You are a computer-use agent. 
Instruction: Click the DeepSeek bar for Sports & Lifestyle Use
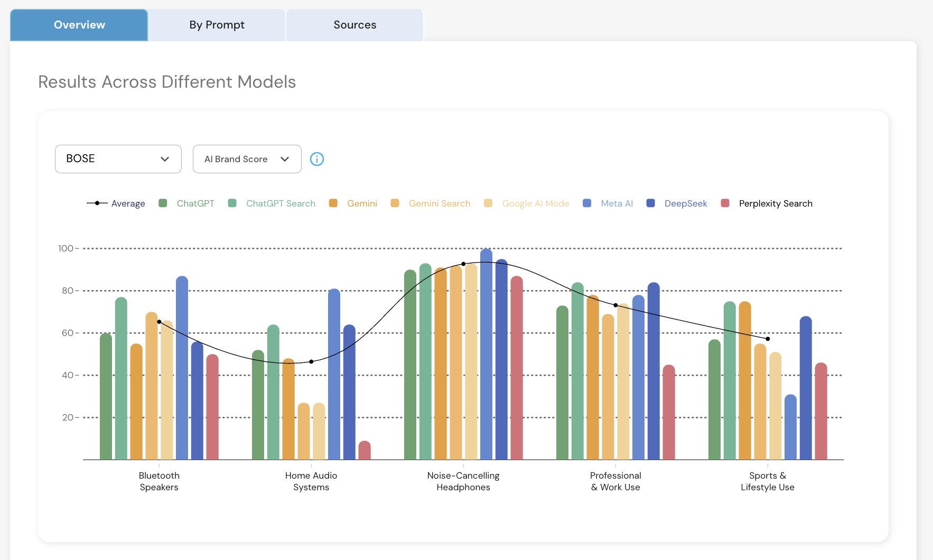pos(806,388)
